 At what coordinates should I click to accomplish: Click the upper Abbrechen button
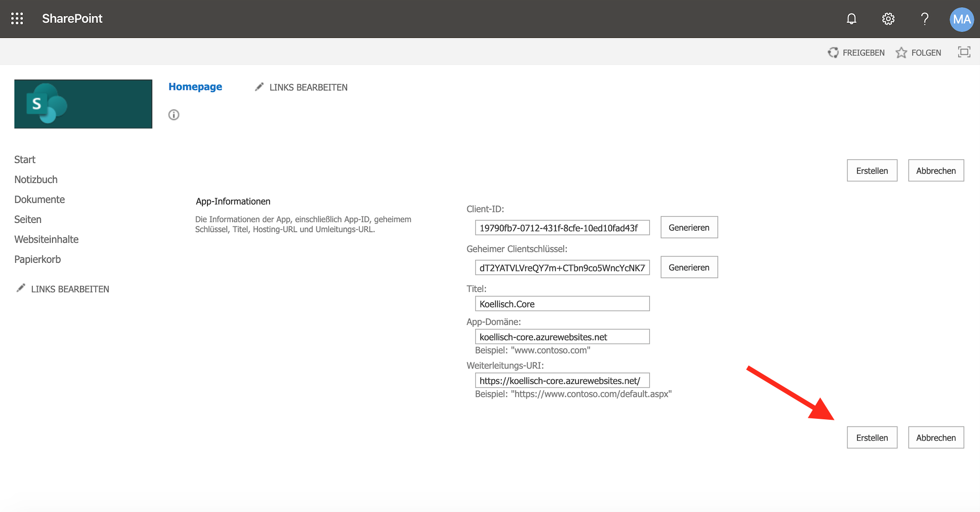tap(936, 171)
